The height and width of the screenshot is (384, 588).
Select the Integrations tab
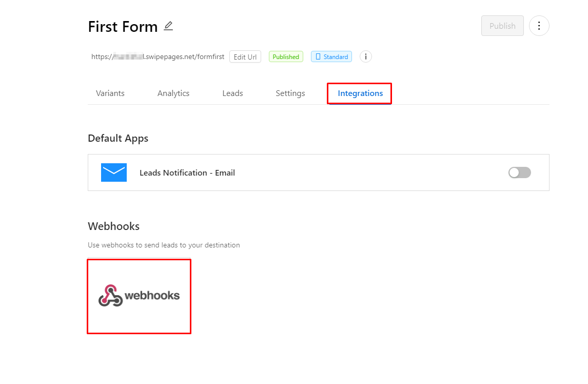pos(360,93)
